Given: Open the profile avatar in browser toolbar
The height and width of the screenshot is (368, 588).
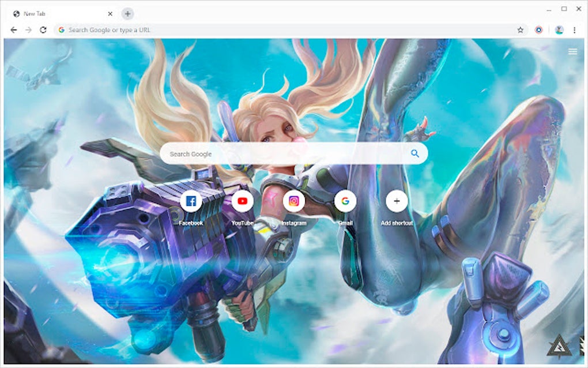Looking at the screenshot, I should pos(559,30).
